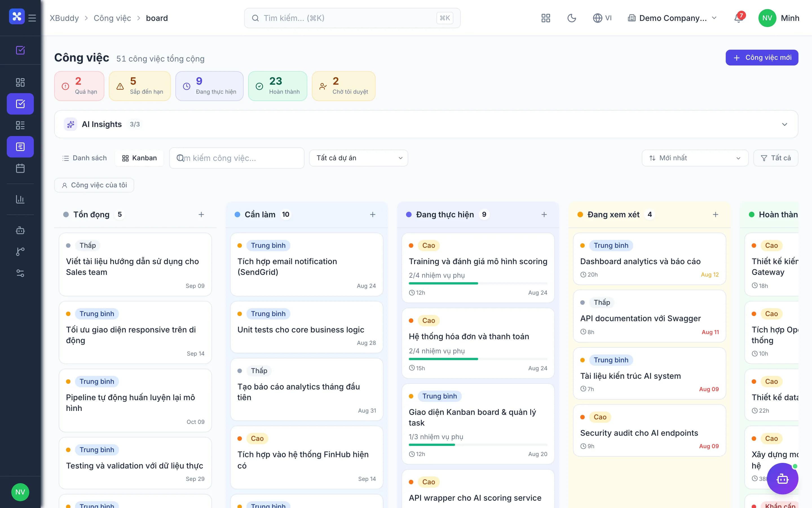Click the Công việc mới button
The image size is (812, 508).
[x=762, y=58]
